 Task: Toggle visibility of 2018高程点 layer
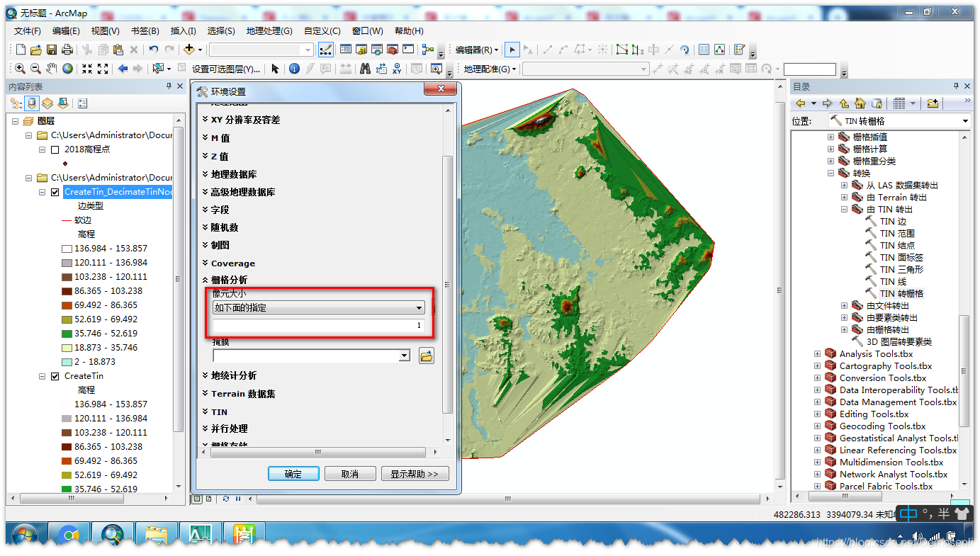tap(55, 149)
